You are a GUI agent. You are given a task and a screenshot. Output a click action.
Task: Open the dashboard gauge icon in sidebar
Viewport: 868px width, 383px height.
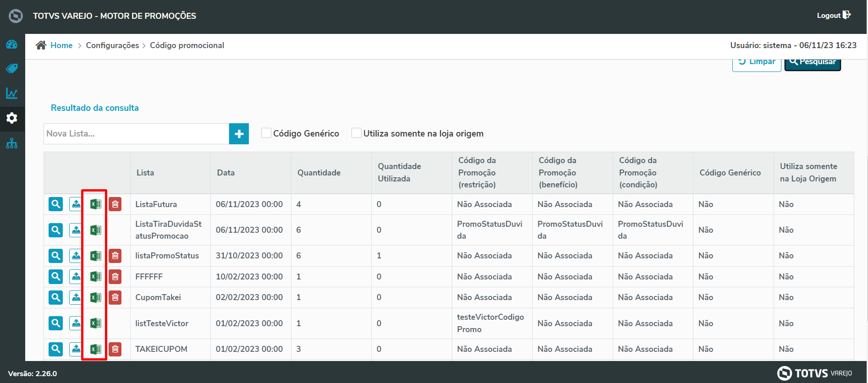[x=12, y=44]
